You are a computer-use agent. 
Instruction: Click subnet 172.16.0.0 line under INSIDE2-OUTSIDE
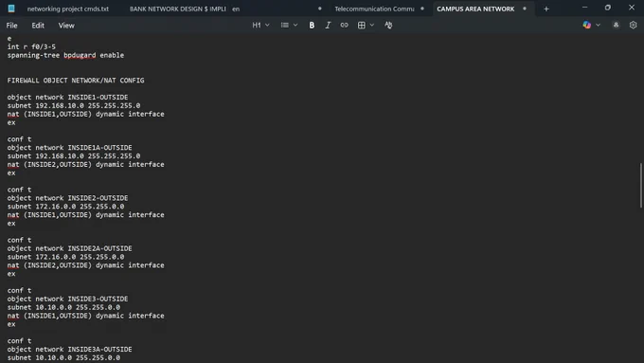coord(65,207)
